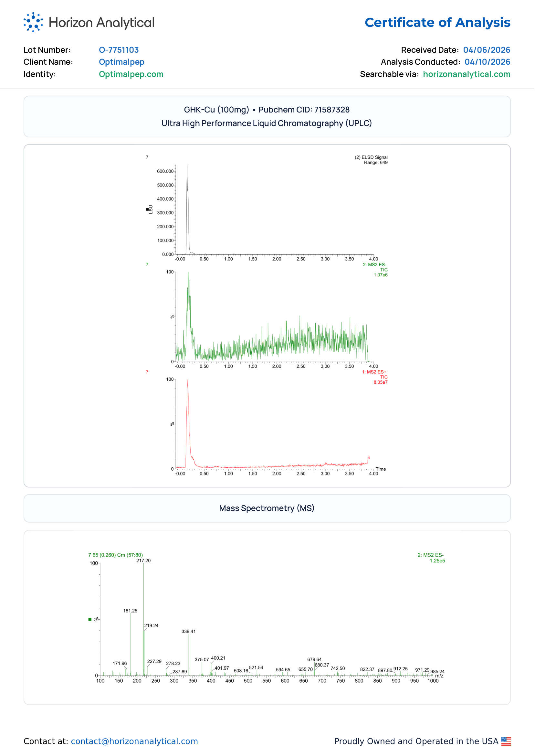
Task: Click the 278.23 mass peak label
Action: point(173,664)
